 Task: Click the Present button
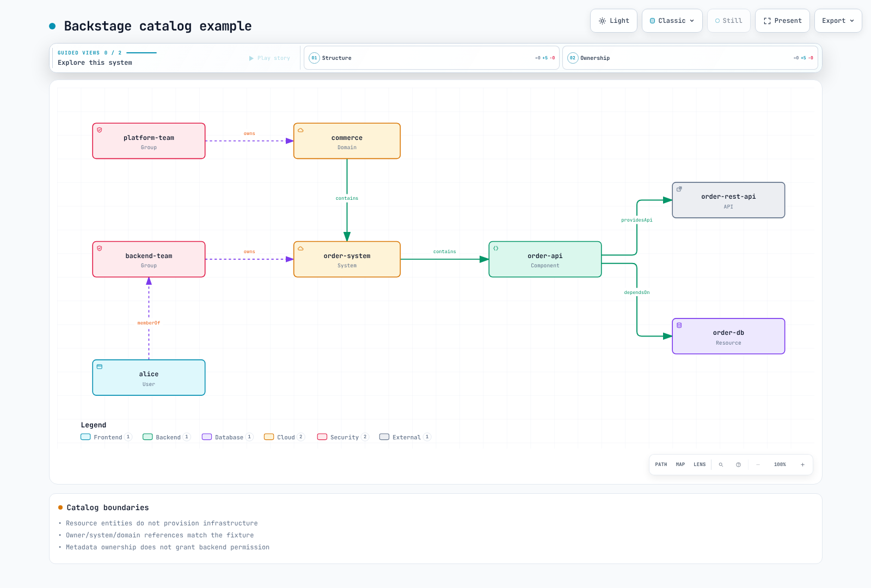(782, 21)
